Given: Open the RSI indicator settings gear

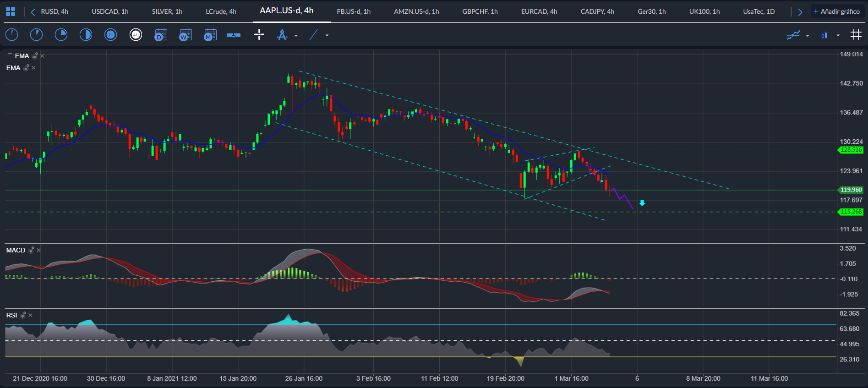Looking at the screenshot, I should tap(23, 315).
